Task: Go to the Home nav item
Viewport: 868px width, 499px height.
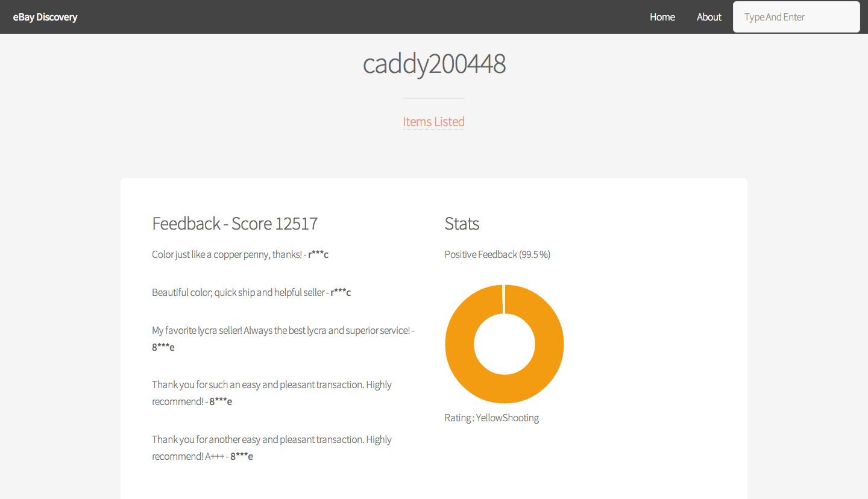Action: (x=662, y=17)
